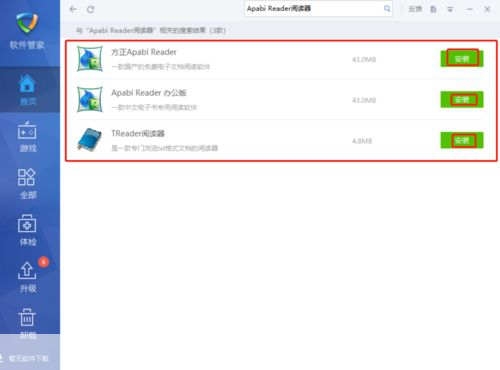The width and height of the screenshot is (500, 370).
Task: Click the TReader阅读器 book icon
Action: point(90,140)
